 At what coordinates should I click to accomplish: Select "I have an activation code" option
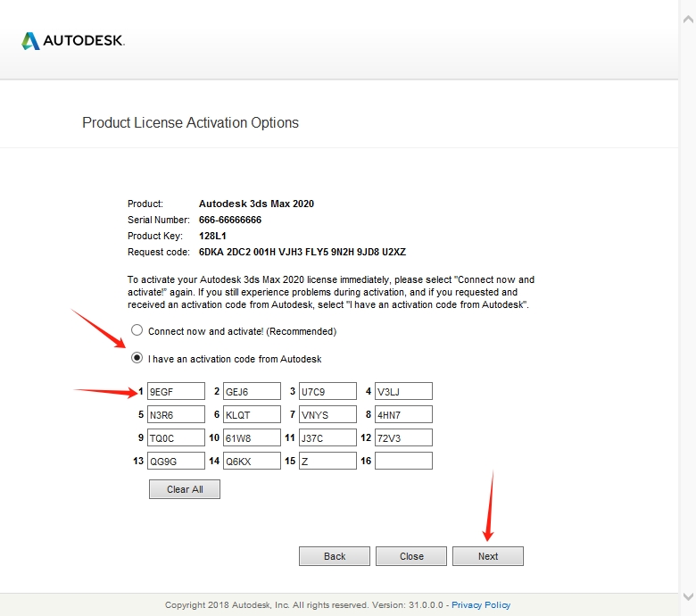tap(137, 359)
